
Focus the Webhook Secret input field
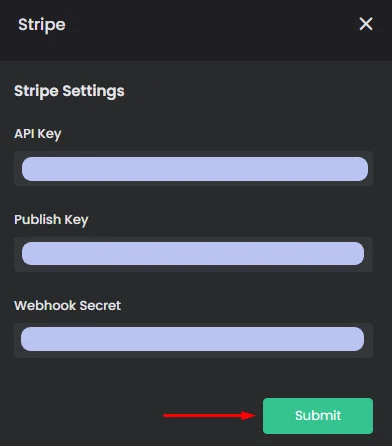point(193,340)
